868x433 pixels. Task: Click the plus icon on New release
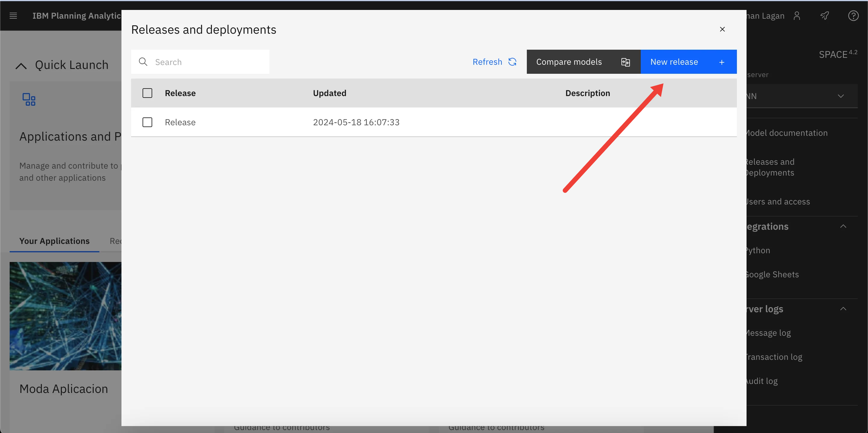pos(722,61)
